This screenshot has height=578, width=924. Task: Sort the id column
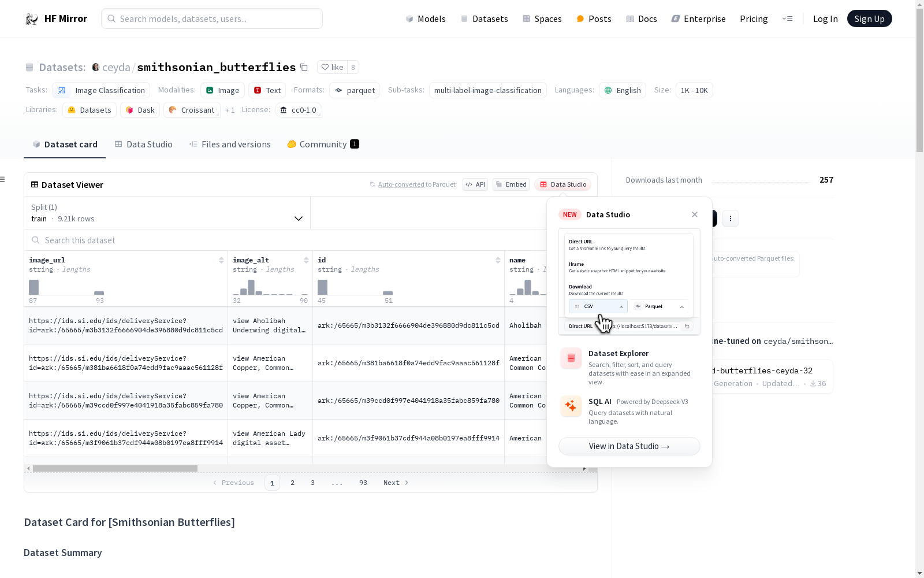point(498,260)
